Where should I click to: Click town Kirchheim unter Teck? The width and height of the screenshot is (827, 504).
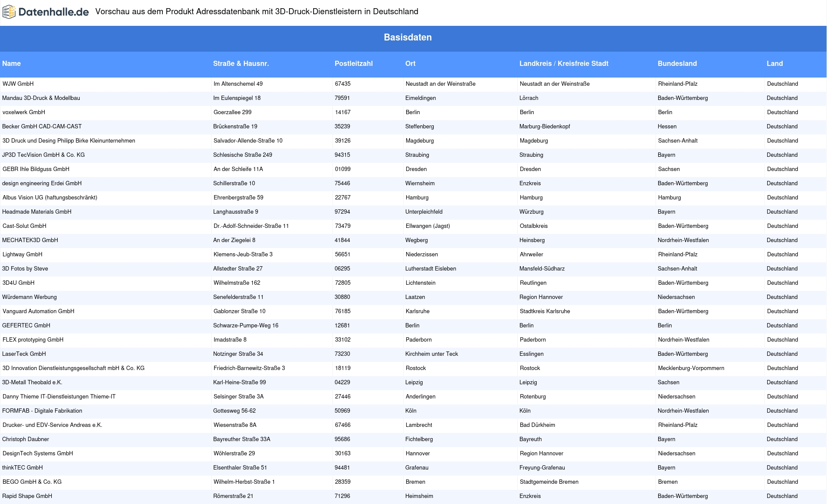432,354
